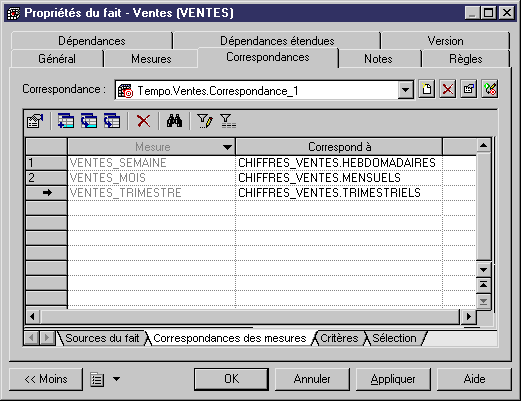The height and width of the screenshot is (401, 521).
Task: Open the Mesure column header dropdown arrow
Action: point(227,147)
